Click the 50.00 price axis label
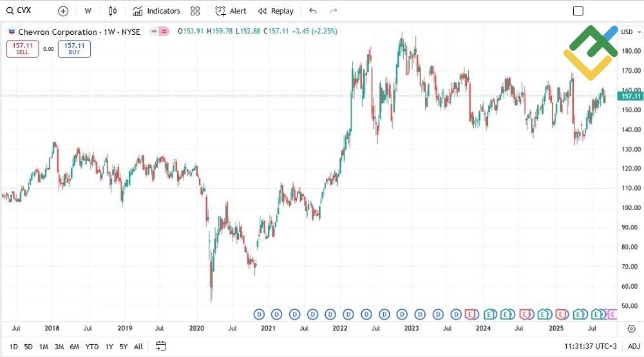644x357 pixels. pos(631,305)
